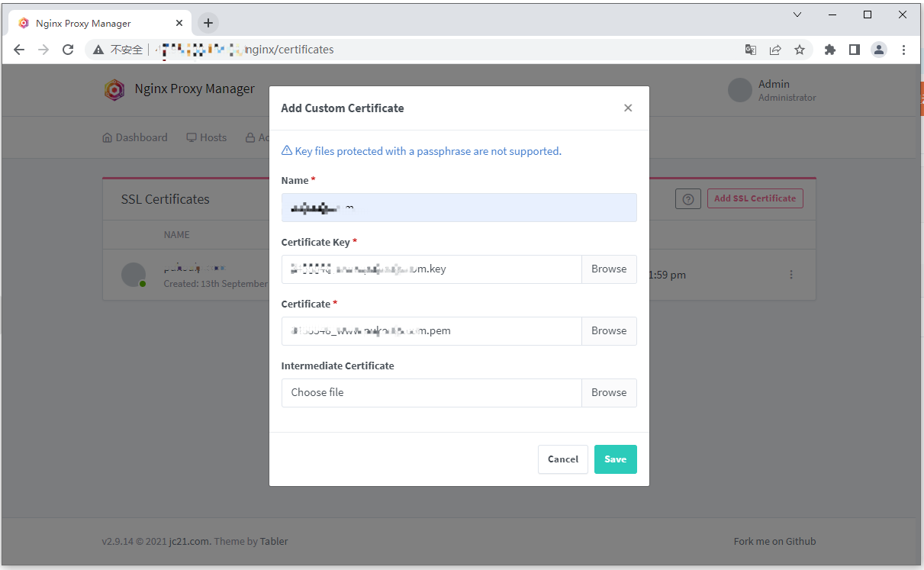Go back with the browser back arrow
924x570 pixels.
pos(19,50)
